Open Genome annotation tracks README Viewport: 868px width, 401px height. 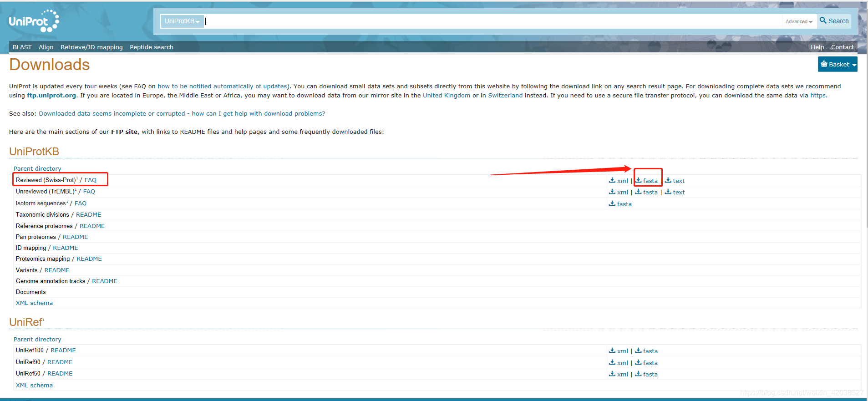[x=105, y=281]
